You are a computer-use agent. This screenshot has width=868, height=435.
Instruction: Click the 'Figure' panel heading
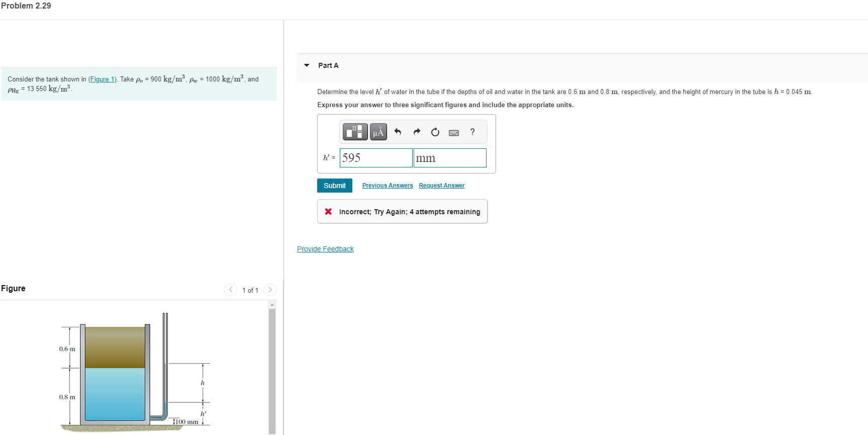coord(13,288)
